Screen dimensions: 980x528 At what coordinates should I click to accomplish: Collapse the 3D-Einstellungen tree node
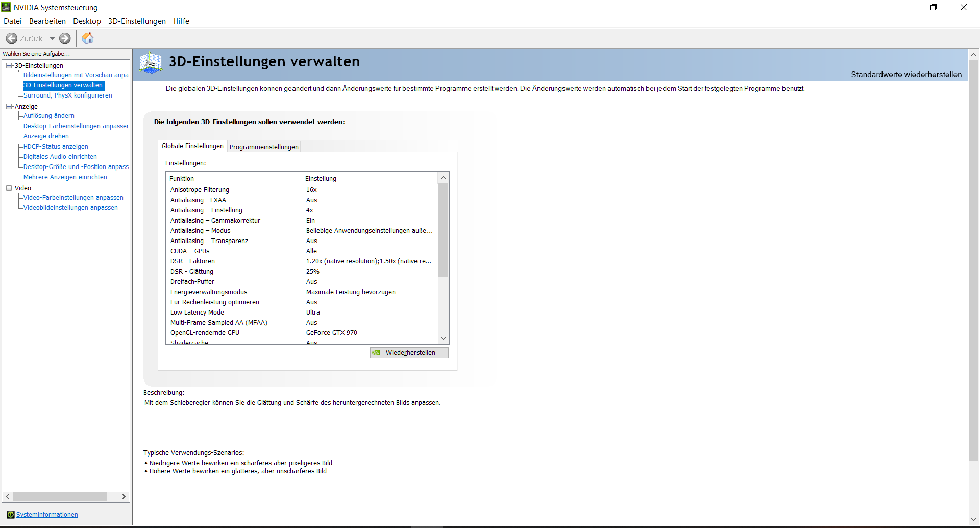(x=9, y=66)
